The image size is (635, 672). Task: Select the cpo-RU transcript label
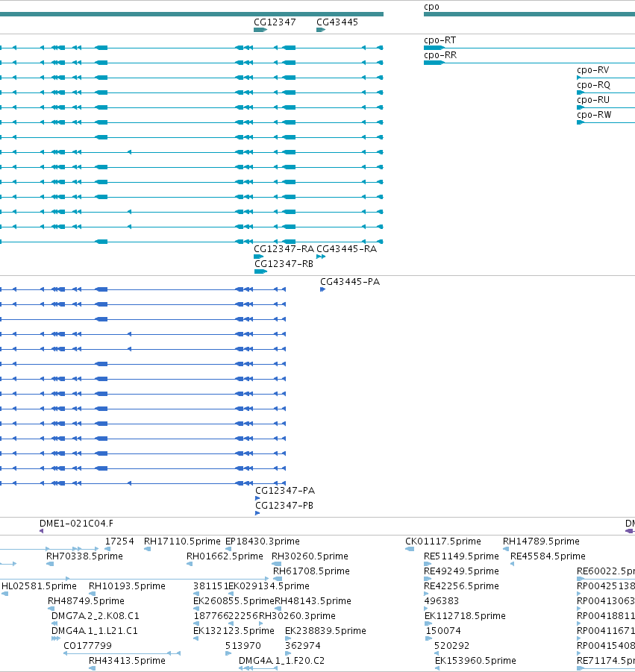click(593, 100)
